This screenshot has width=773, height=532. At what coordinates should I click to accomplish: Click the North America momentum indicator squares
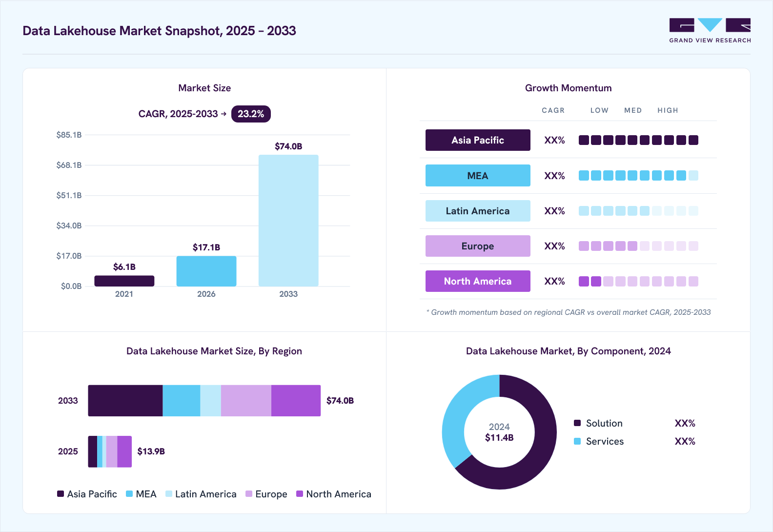tap(638, 281)
